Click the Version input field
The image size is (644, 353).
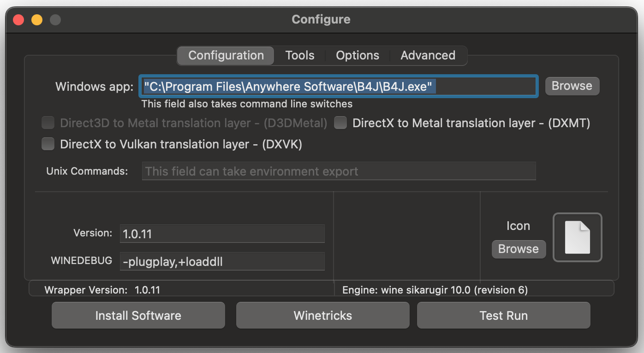click(x=222, y=234)
